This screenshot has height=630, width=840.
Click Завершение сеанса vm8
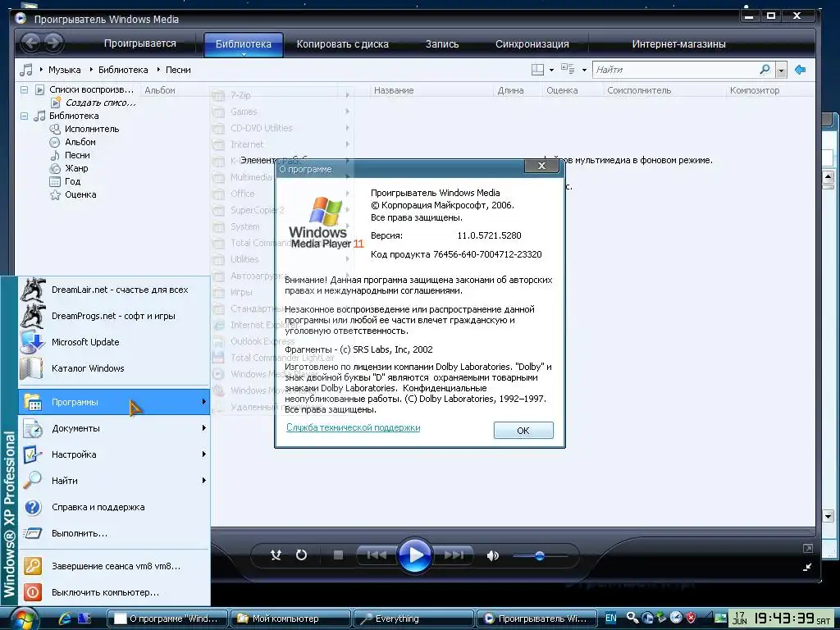pos(113,566)
